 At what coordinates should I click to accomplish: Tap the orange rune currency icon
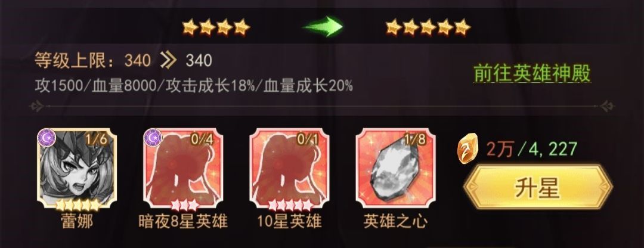click(x=468, y=148)
